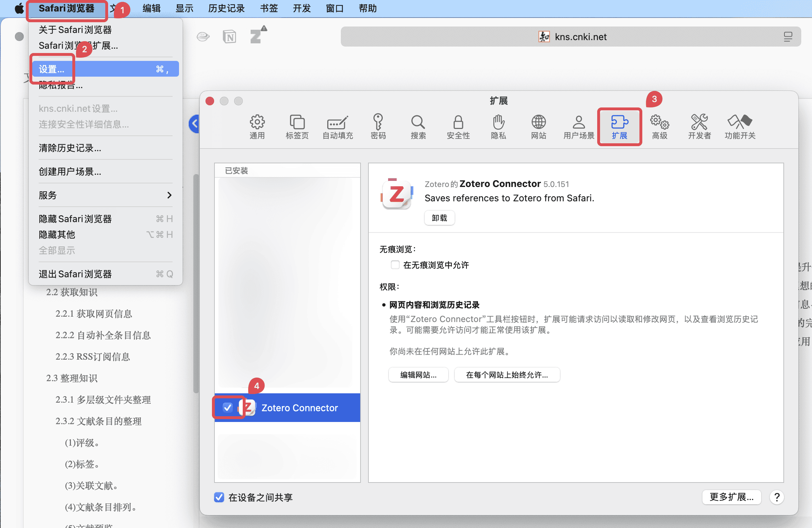The width and height of the screenshot is (812, 528).
Task: Enable 在无痕浏览中允许 for Zotero Connector
Action: point(395,265)
